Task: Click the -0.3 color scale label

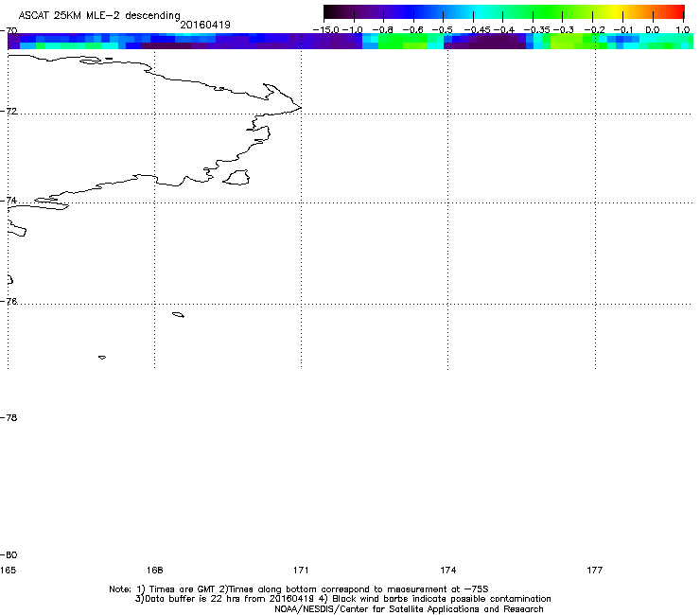Action: click(564, 30)
